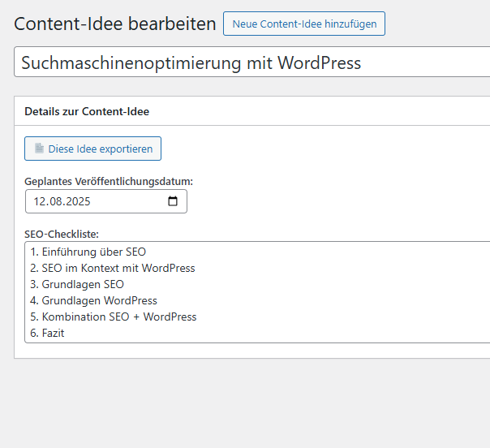Select the day segment 12 in the date field
The width and height of the screenshot is (490, 448).
point(40,201)
